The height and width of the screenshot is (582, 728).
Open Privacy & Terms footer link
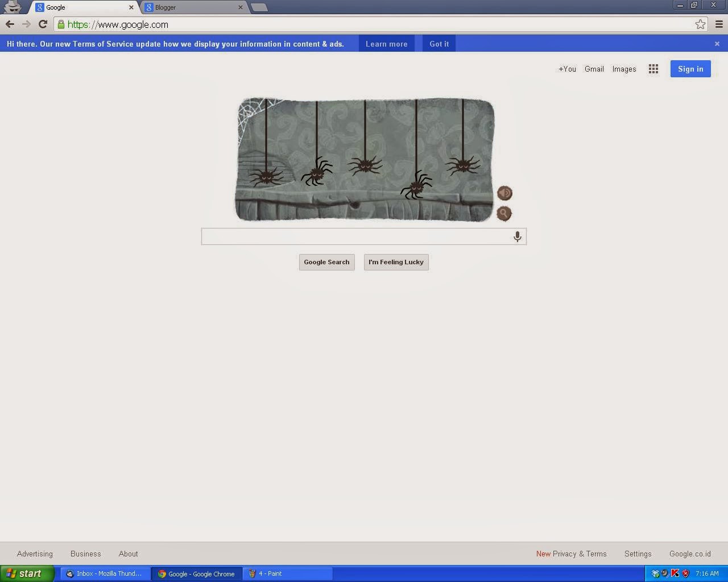tap(580, 554)
